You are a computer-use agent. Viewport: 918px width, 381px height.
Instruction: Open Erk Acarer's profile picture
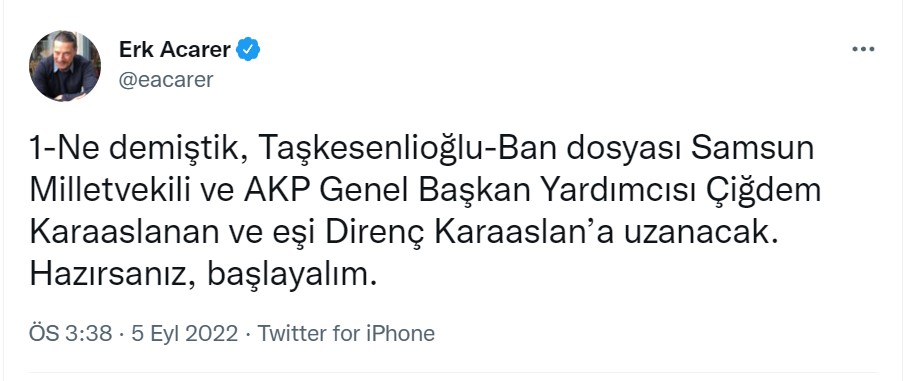(x=65, y=66)
